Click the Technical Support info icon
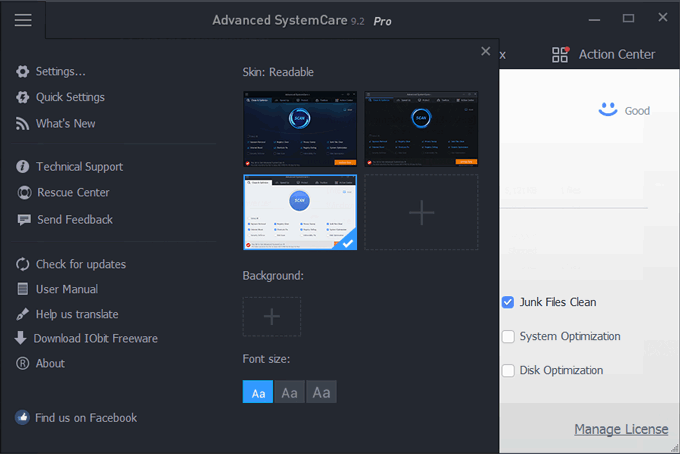The image size is (680, 454). (23, 167)
